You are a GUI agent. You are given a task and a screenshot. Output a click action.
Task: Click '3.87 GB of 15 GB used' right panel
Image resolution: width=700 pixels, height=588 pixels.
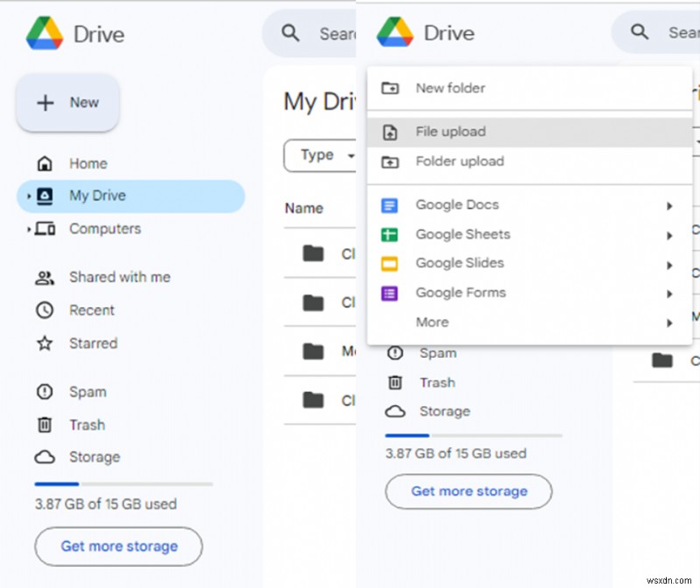[456, 453]
